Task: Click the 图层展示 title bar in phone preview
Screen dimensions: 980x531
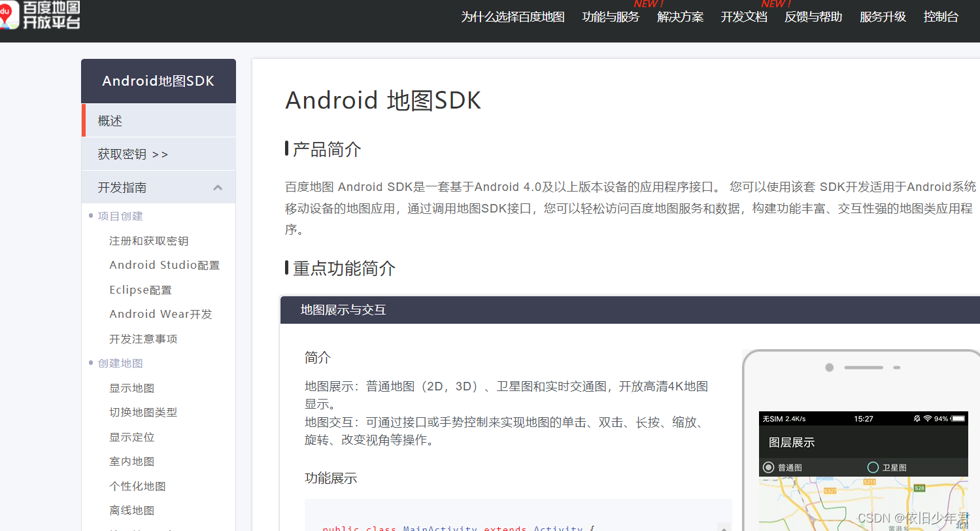Action: click(863, 442)
